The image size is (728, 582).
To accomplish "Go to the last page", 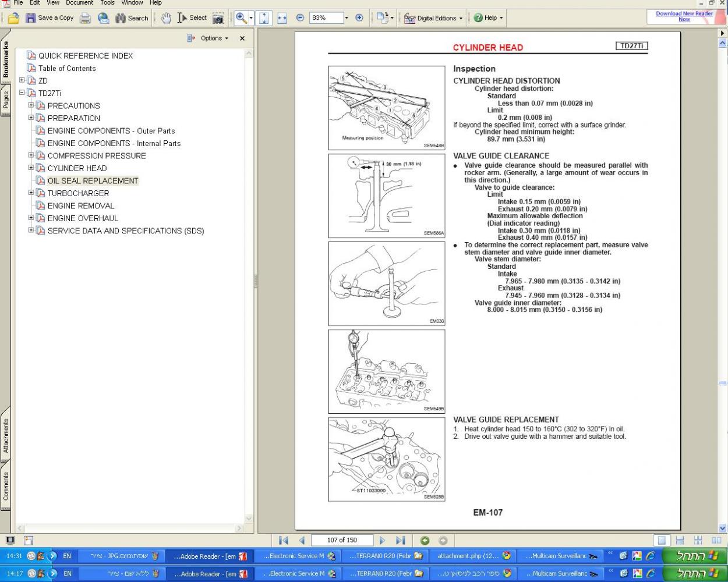I will 400,540.
